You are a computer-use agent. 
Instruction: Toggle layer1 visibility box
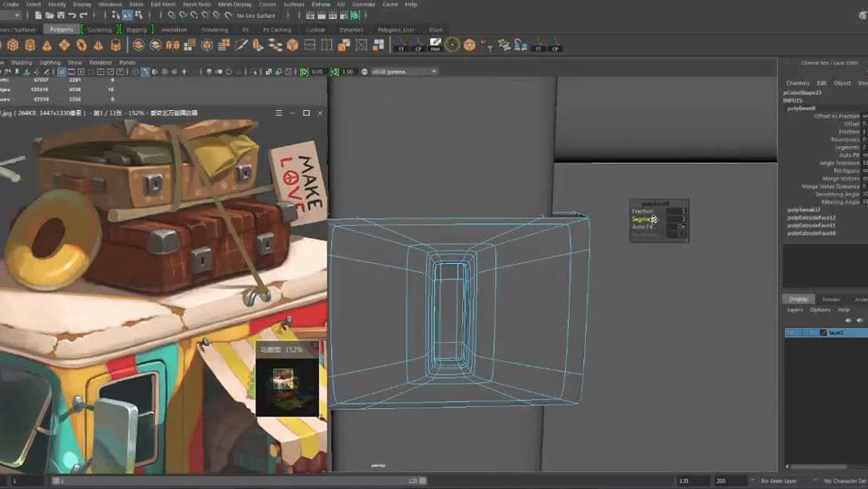(x=791, y=332)
